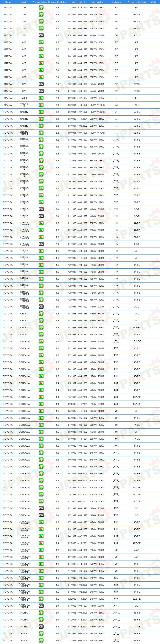The width and height of the screenshot is (160, 644).
Task: Click the Opis column header
Action: point(153,2)
